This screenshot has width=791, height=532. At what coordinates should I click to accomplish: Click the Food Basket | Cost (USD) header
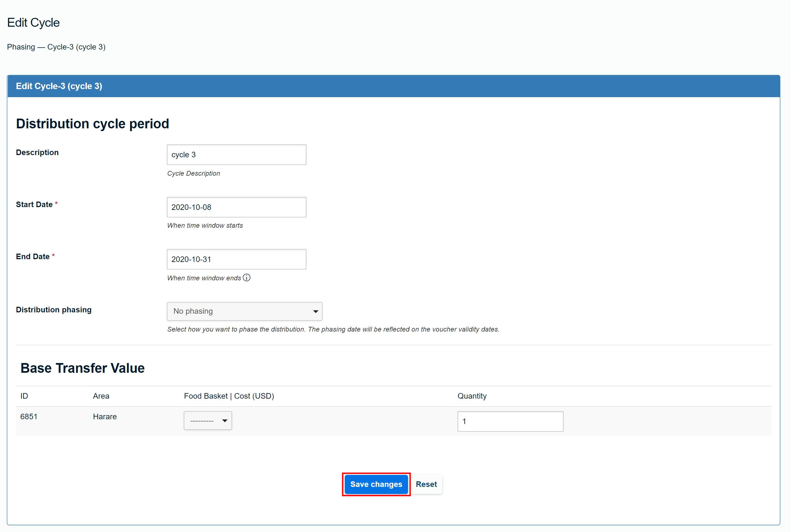229,396
